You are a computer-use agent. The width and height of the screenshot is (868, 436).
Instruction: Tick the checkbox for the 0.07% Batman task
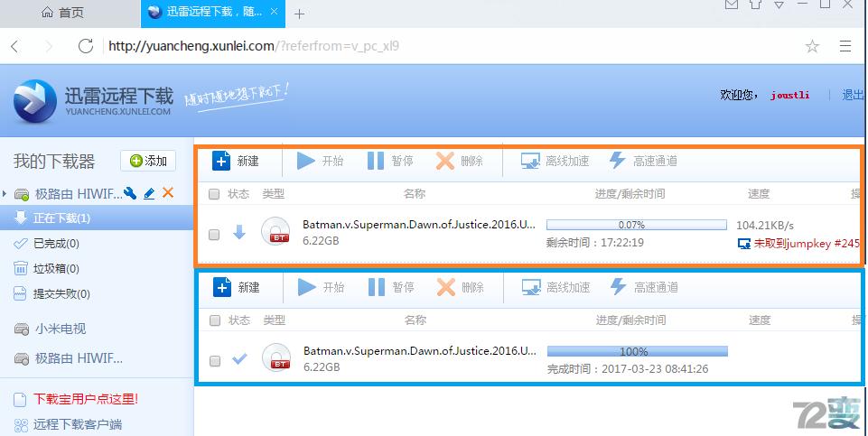pos(214,235)
